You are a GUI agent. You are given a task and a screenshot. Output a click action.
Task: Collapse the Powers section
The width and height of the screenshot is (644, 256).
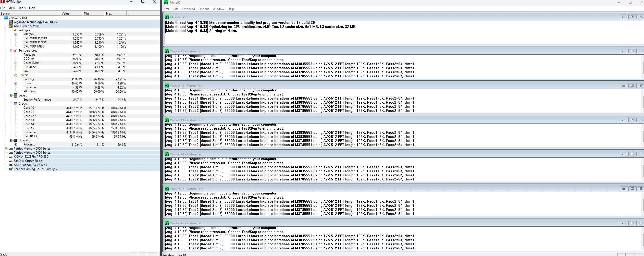(11, 75)
